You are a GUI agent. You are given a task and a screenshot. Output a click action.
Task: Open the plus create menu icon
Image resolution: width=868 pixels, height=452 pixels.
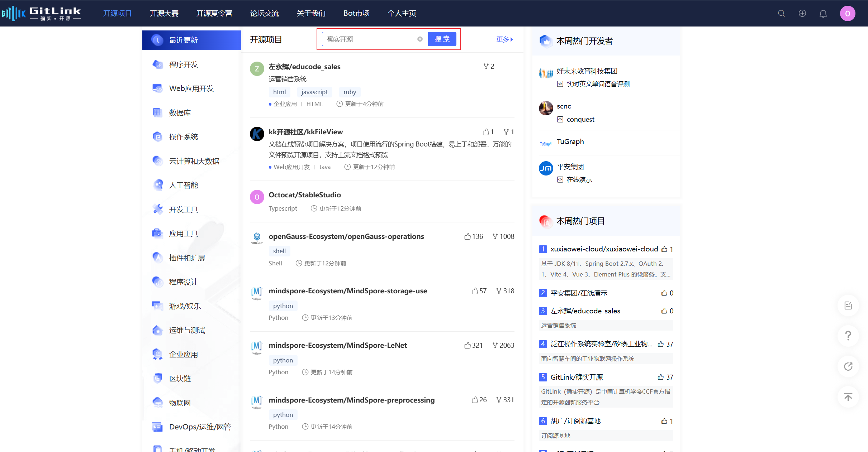coord(802,13)
